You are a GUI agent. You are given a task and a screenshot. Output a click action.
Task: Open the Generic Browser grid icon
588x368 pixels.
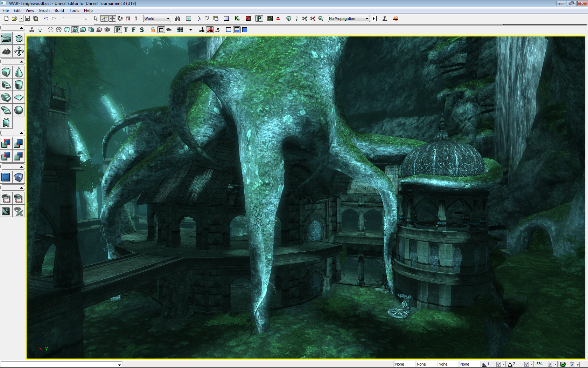(x=226, y=19)
